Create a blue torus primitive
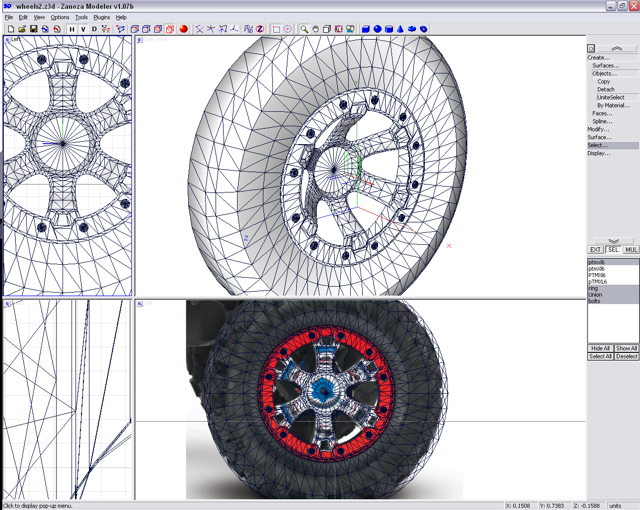This screenshot has height=510, width=640. [x=410, y=29]
